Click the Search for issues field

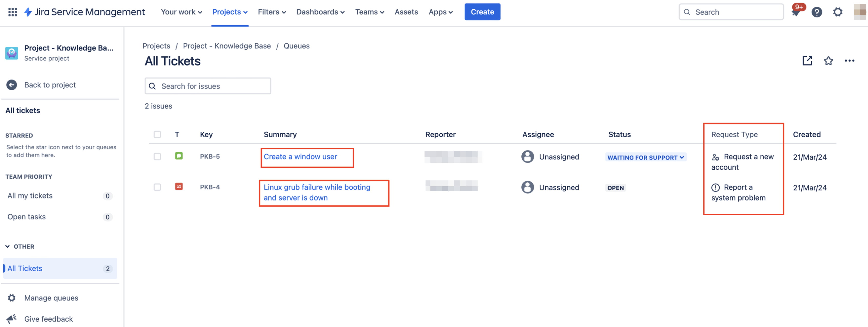[x=212, y=86]
